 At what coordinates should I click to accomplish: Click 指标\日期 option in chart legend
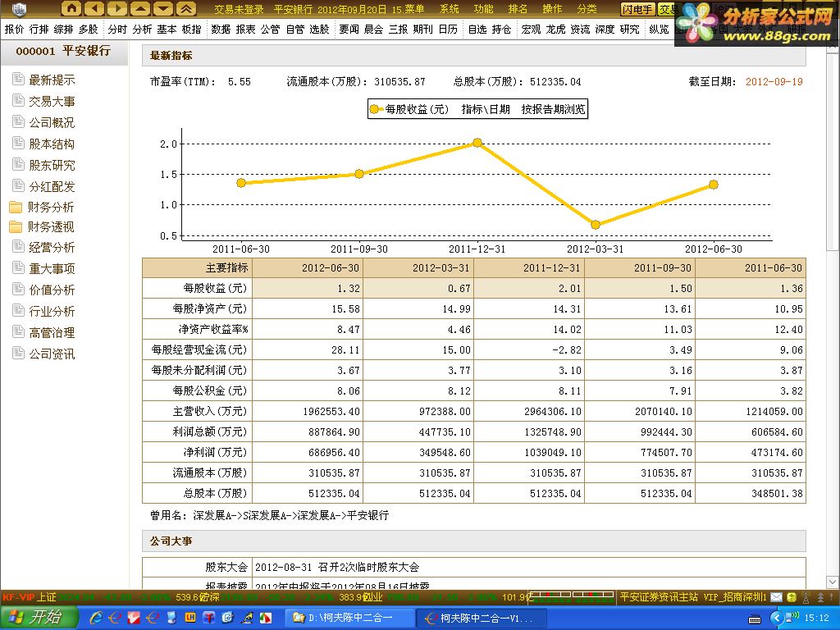[486, 109]
